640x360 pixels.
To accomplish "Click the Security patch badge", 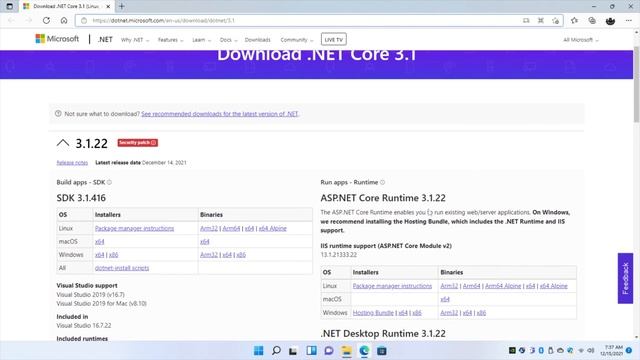I will [138, 142].
